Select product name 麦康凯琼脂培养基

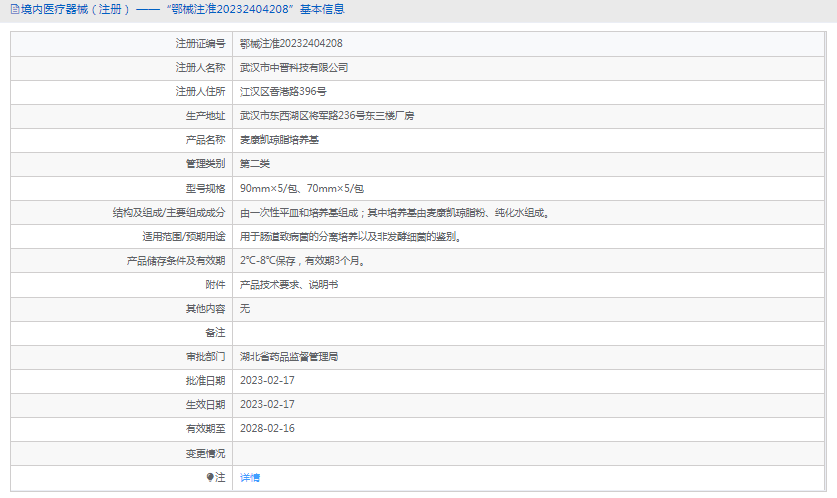pyautogui.click(x=279, y=140)
